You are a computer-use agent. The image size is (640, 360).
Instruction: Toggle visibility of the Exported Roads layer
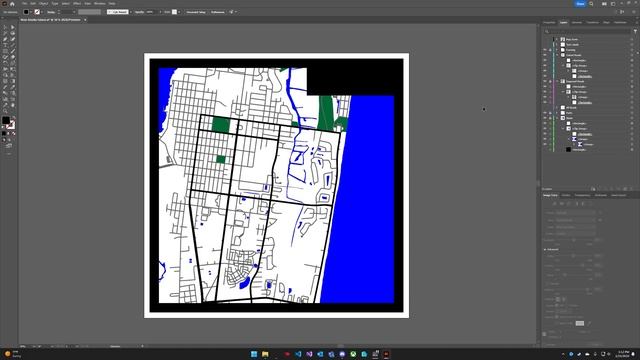point(544,81)
